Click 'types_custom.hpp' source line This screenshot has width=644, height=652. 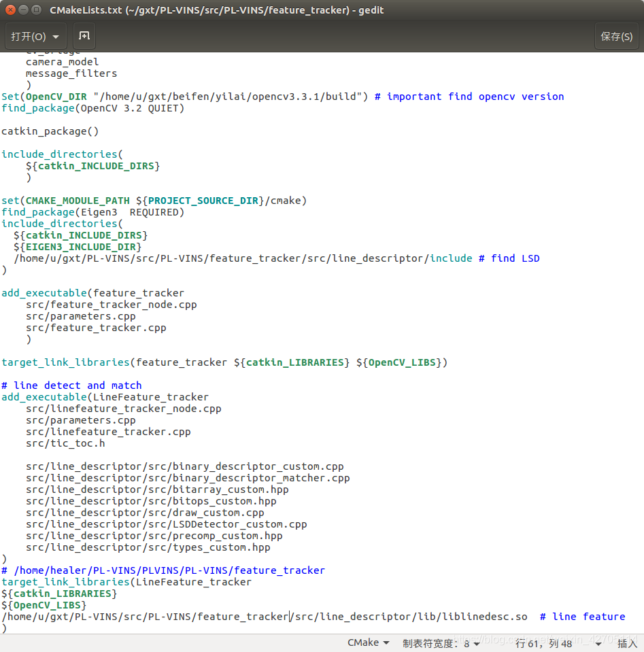(x=148, y=547)
